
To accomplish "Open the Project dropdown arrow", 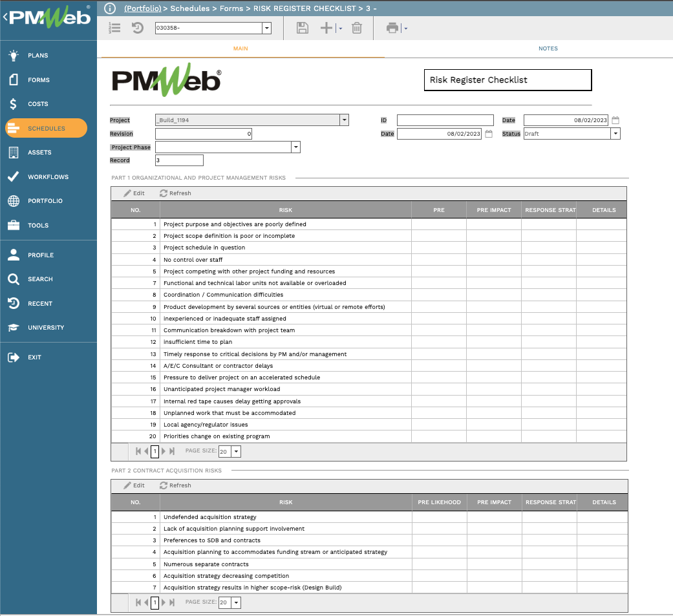I will [x=344, y=120].
